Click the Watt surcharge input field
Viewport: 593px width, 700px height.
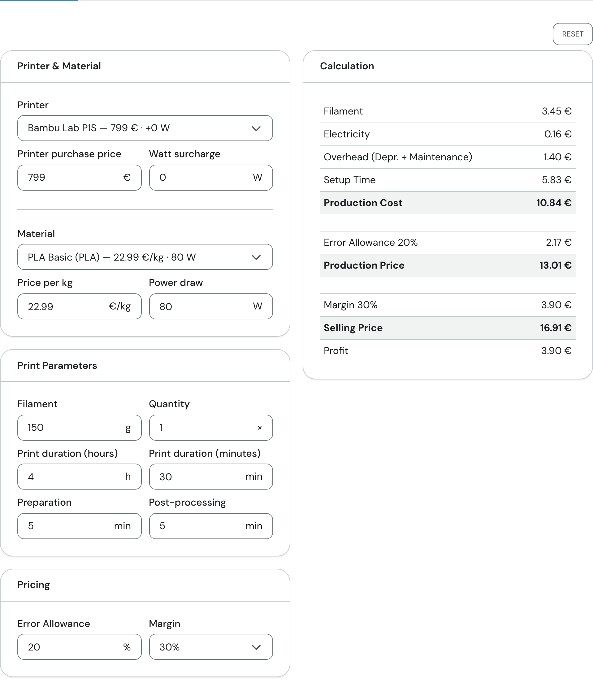point(211,177)
